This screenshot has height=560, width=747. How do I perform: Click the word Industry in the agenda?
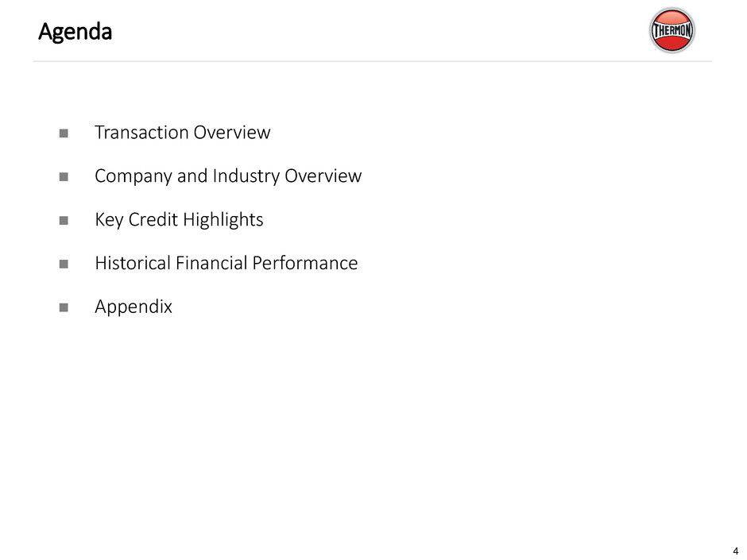point(244,176)
